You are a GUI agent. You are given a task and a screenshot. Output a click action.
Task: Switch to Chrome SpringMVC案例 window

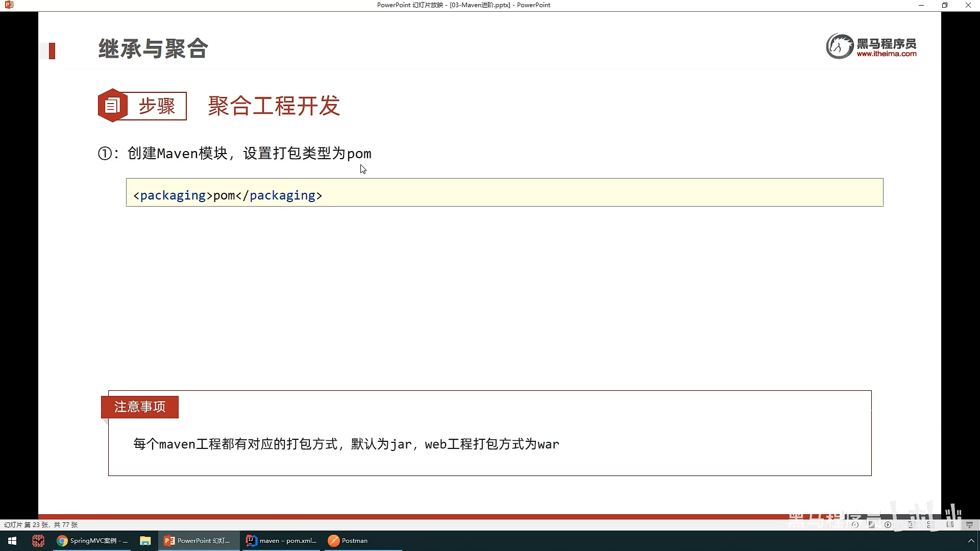[92, 541]
